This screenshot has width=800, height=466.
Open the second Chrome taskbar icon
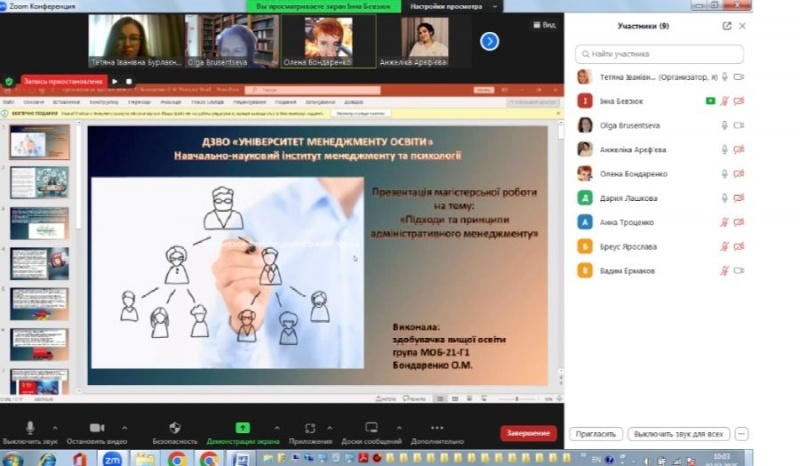pyautogui.click(x=209, y=459)
